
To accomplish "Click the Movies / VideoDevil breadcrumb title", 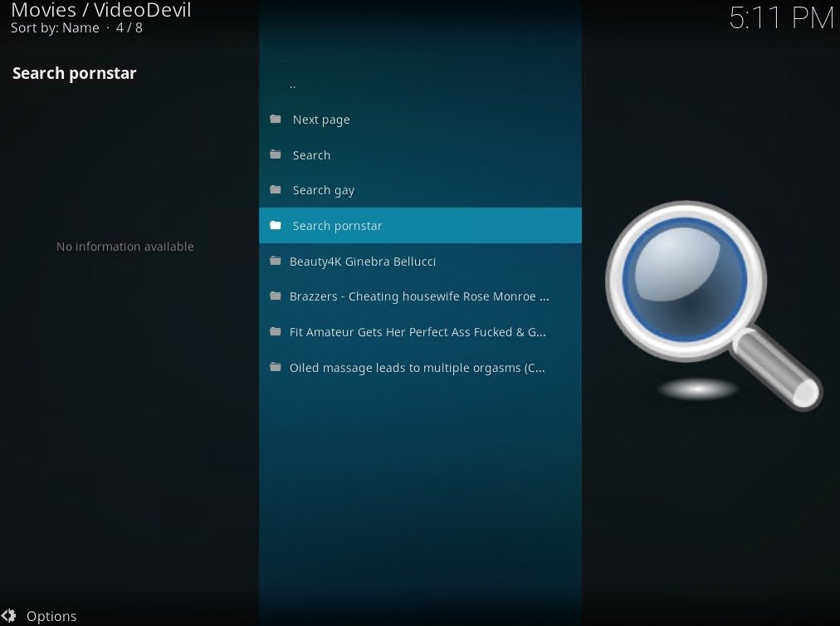I will tap(101, 10).
